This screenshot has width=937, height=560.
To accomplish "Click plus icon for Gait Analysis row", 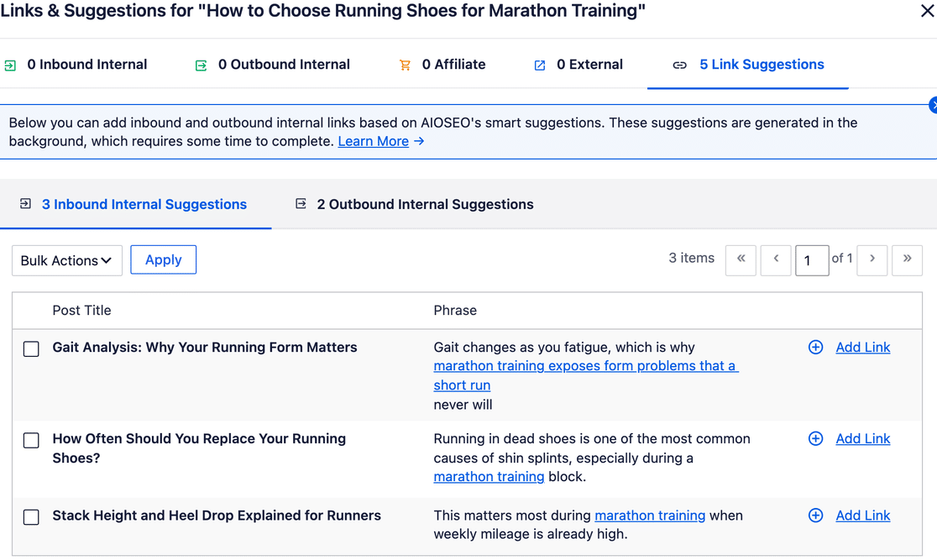I will pos(816,348).
